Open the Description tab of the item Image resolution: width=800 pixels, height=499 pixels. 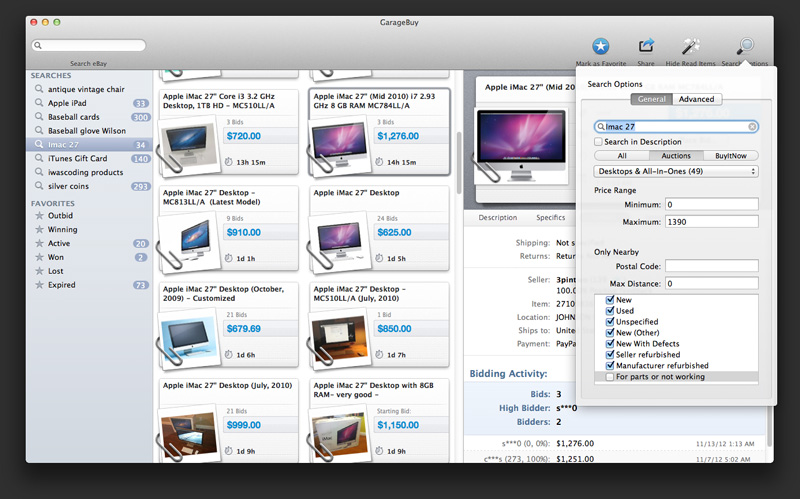coord(497,217)
